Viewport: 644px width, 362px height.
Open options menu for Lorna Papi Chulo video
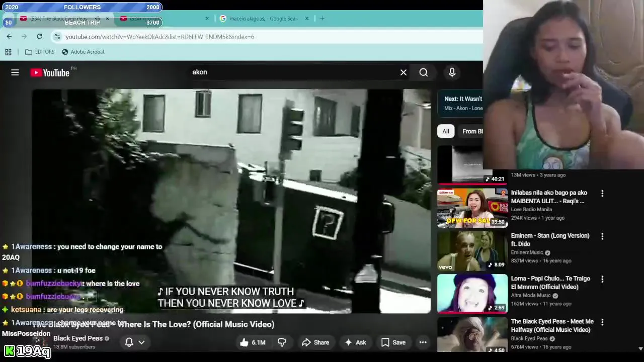point(602,279)
